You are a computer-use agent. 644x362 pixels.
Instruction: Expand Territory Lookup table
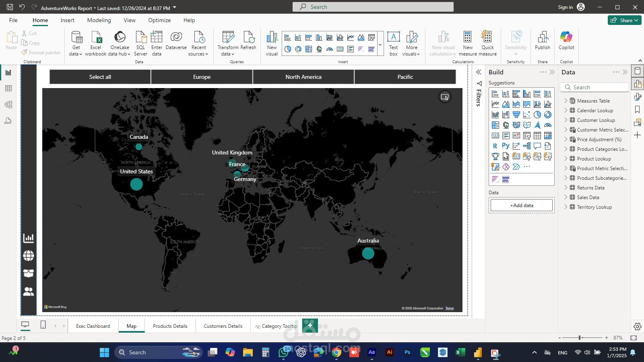[566, 207]
